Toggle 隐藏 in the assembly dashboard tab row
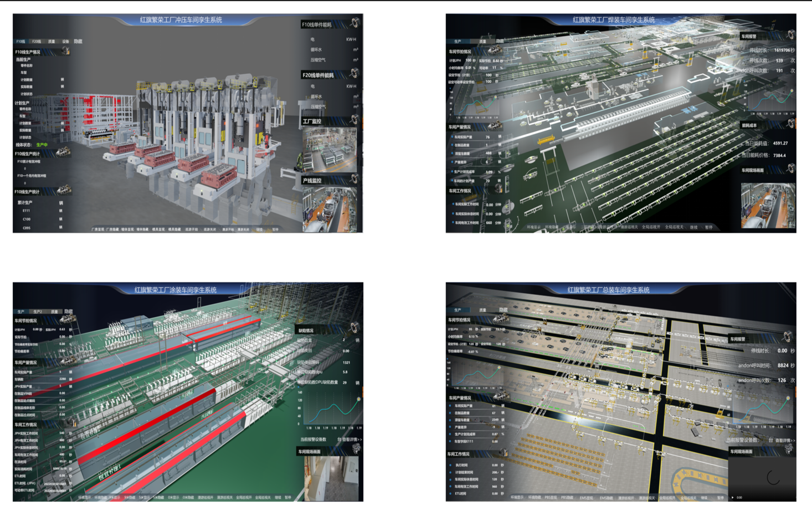812x516 pixels. coord(502,310)
